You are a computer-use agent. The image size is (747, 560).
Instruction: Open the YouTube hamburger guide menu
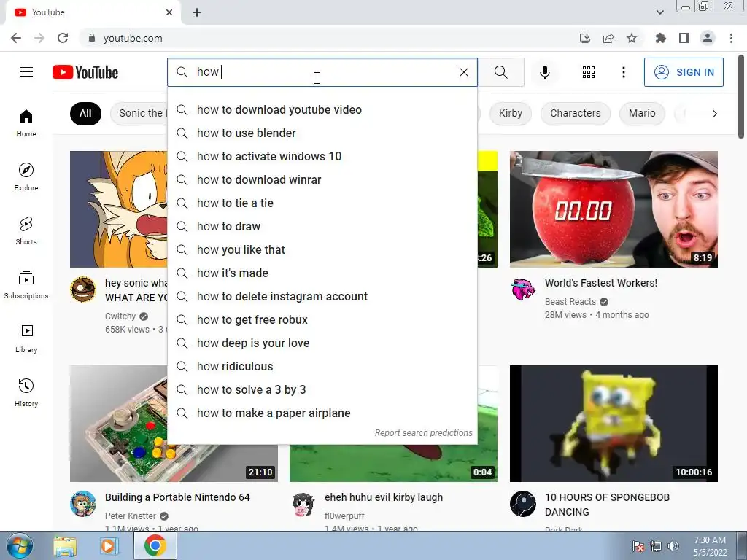tap(26, 72)
